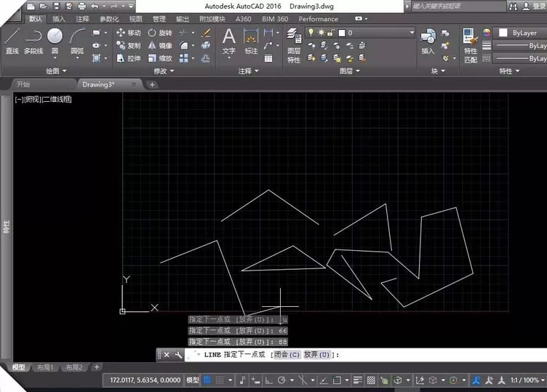Open the 图层特性 Layer Properties manager
Viewport: 547px width, 392px height.
pyautogui.click(x=294, y=45)
